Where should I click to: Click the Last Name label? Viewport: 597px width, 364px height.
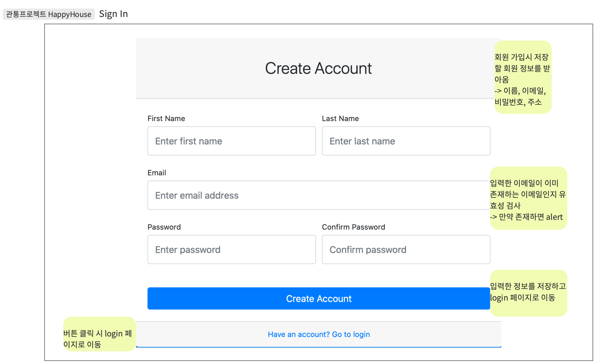(340, 119)
